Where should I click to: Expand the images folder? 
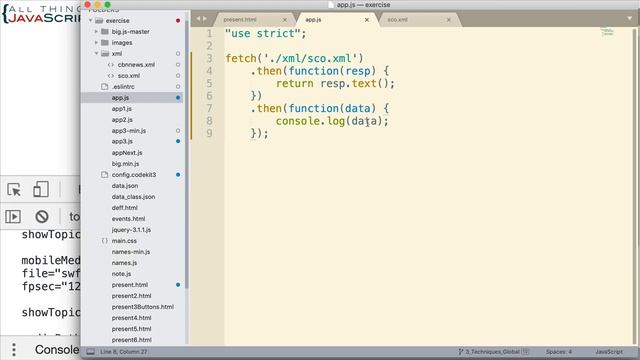point(96,42)
